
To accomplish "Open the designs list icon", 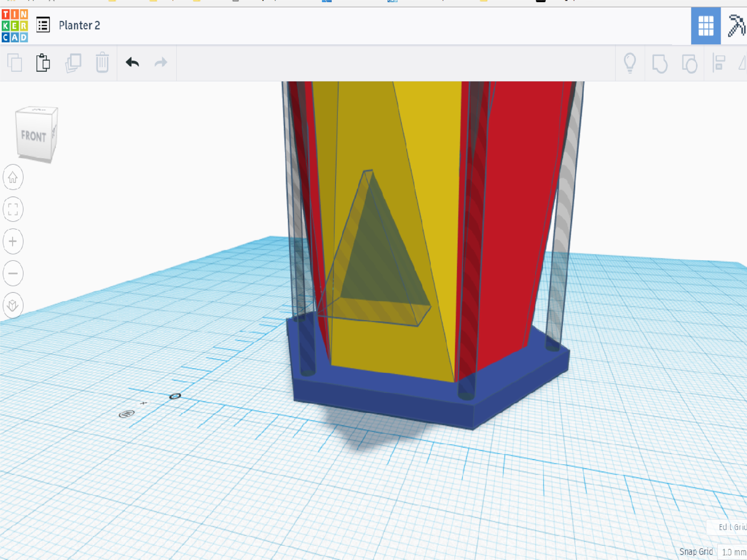I will pyautogui.click(x=43, y=25).
